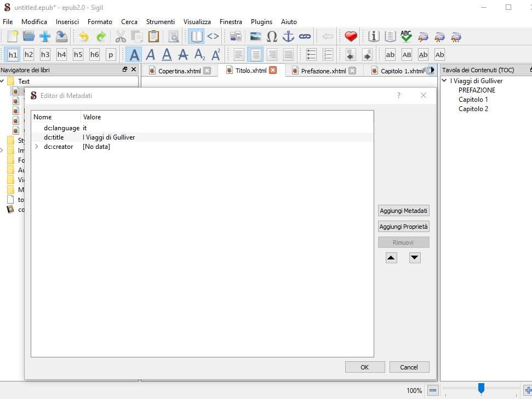Toggle Code View angle-brackets button

pos(213,37)
